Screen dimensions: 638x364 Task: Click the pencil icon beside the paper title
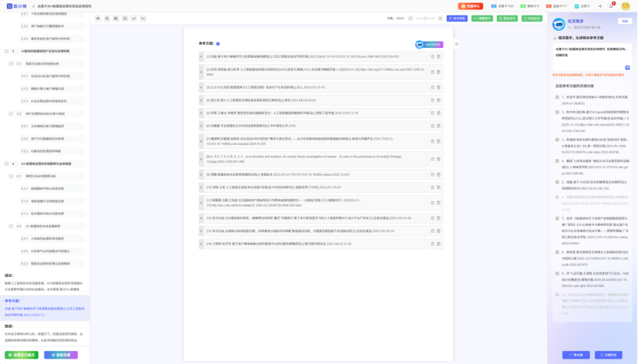pyautogui.click(x=33, y=6)
